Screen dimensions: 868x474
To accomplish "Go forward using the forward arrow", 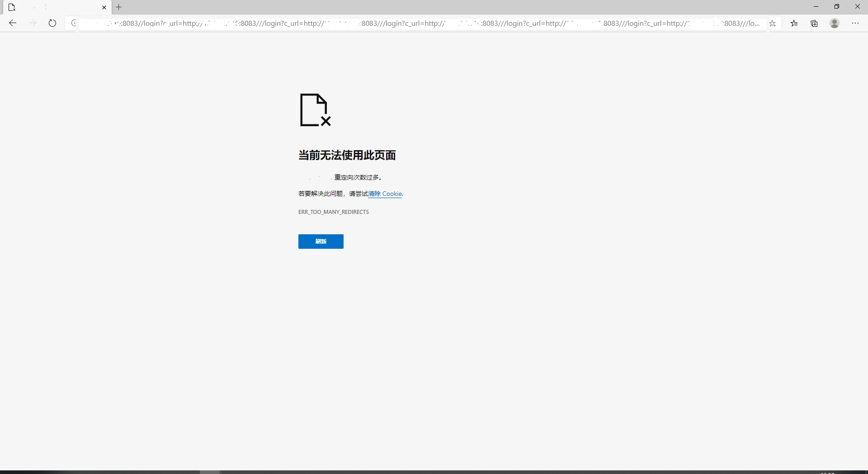I will click(33, 23).
